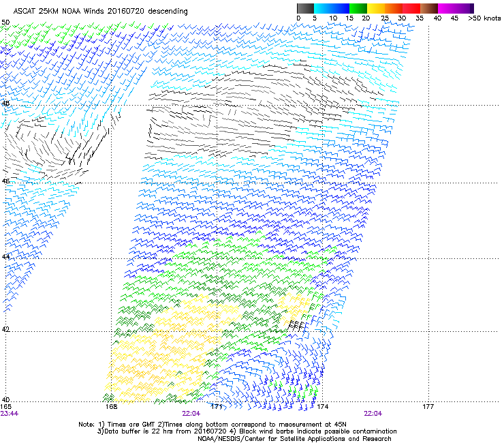Image resolution: width=504 pixels, height=443 pixels.
Task: Click the latitude label 50
Action: coord(5,22)
